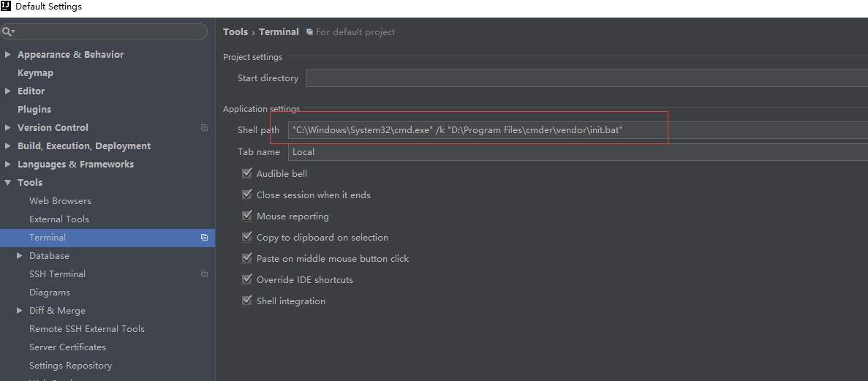Image resolution: width=868 pixels, height=381 pixels.
Task: Expand Version Control tree arrow
Action: 8,127
